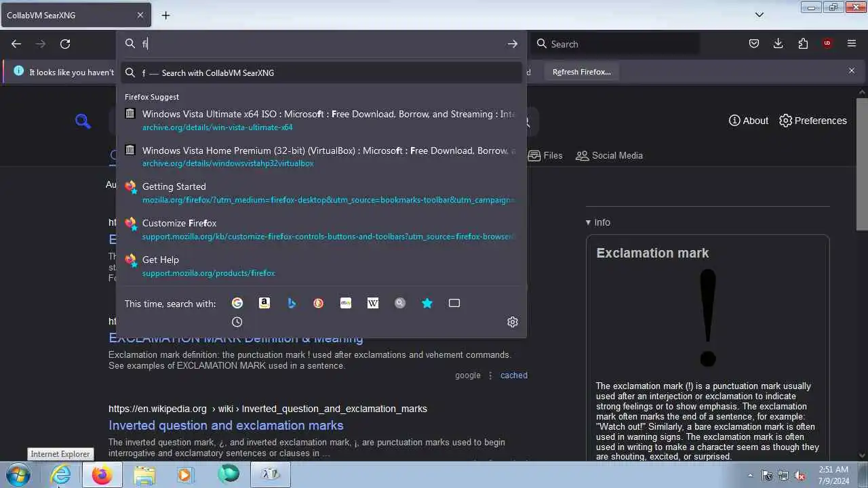The image size is (868, 488).
Task: Search this time with Bing
Action: coord(292,303)
